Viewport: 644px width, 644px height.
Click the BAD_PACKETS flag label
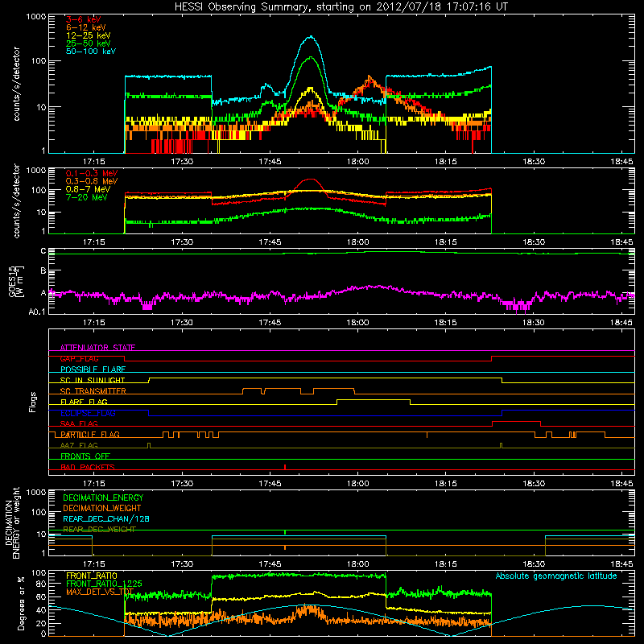(88, 467)
